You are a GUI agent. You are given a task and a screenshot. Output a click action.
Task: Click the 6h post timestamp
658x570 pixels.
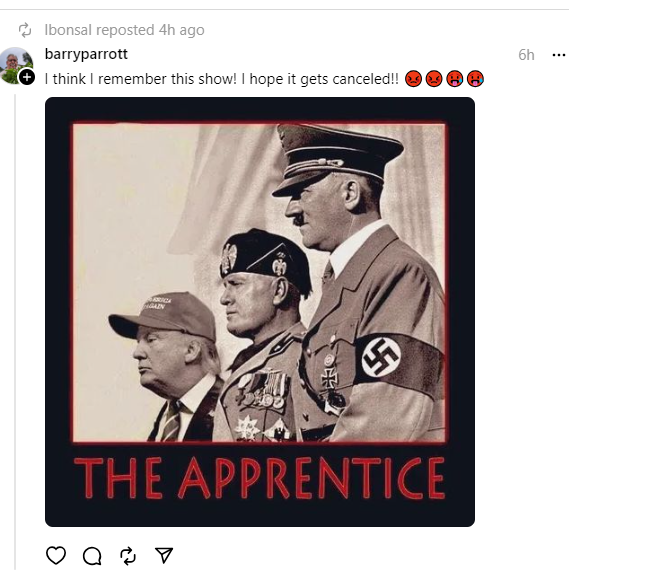[526, 55]
